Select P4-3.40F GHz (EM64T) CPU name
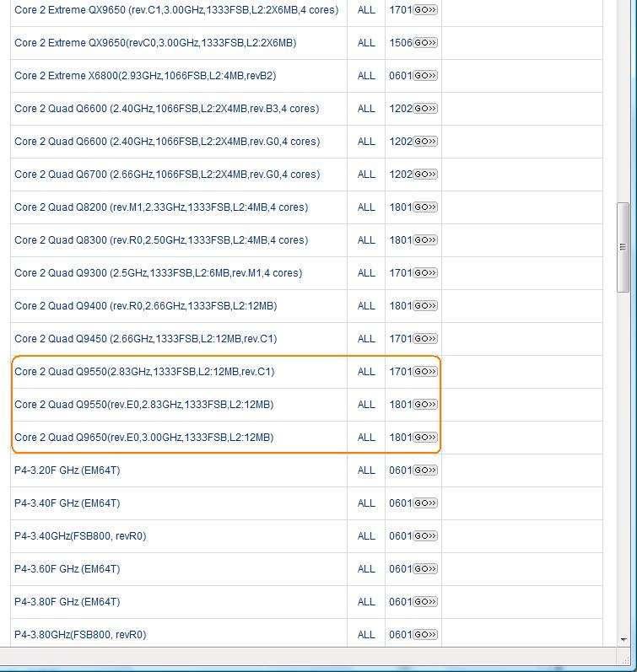This screenshot has width=637, height=672. pos(67,503)
